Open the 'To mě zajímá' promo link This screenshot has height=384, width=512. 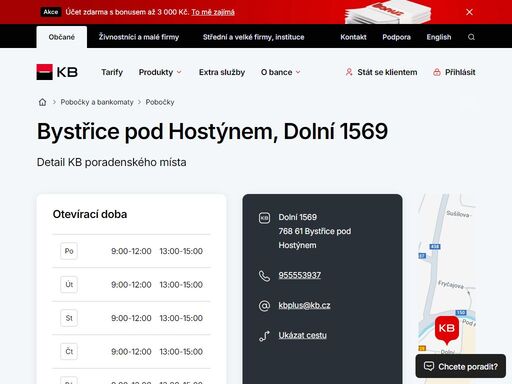213,12
